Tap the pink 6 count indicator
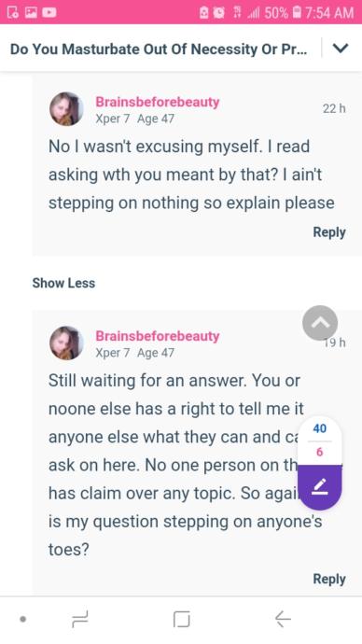 tap(320, 452)
